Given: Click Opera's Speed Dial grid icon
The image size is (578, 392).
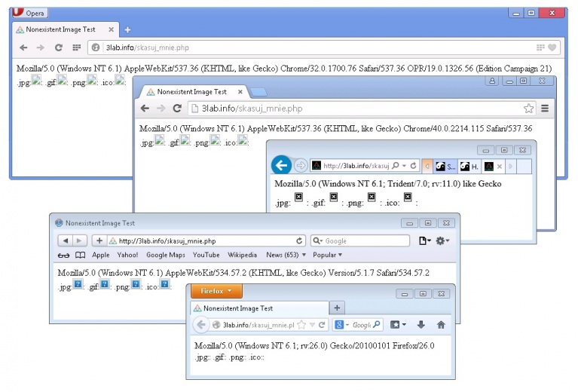Looking at the screenshot, I should point(76,47).
